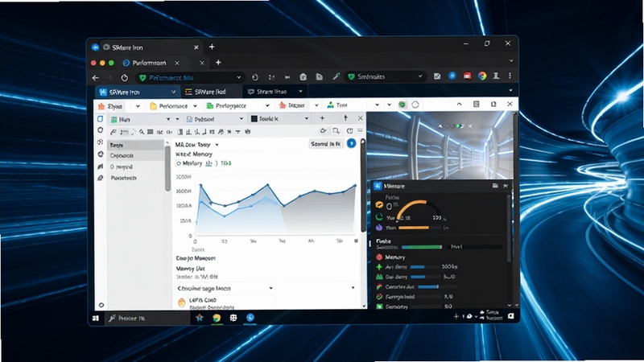
Task: Click the red calendar extension icon
Action: pos(468,76)
